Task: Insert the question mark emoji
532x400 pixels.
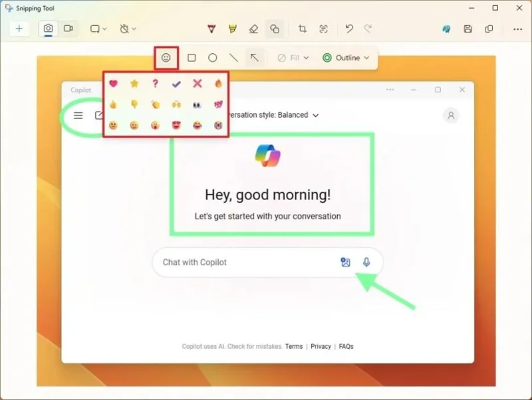Action: 155,84
